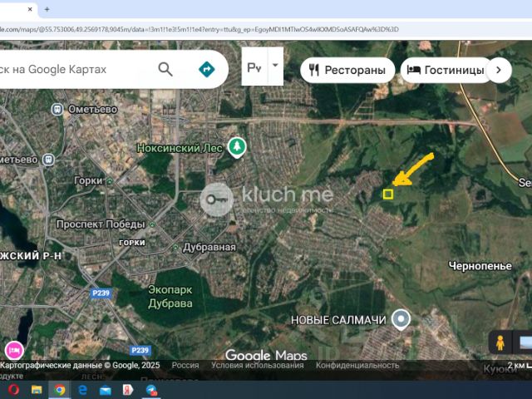This screenshot has height=399, width=532.
Task: Open Yandex browser from taskbar
Action: click(x=128, y=390)
